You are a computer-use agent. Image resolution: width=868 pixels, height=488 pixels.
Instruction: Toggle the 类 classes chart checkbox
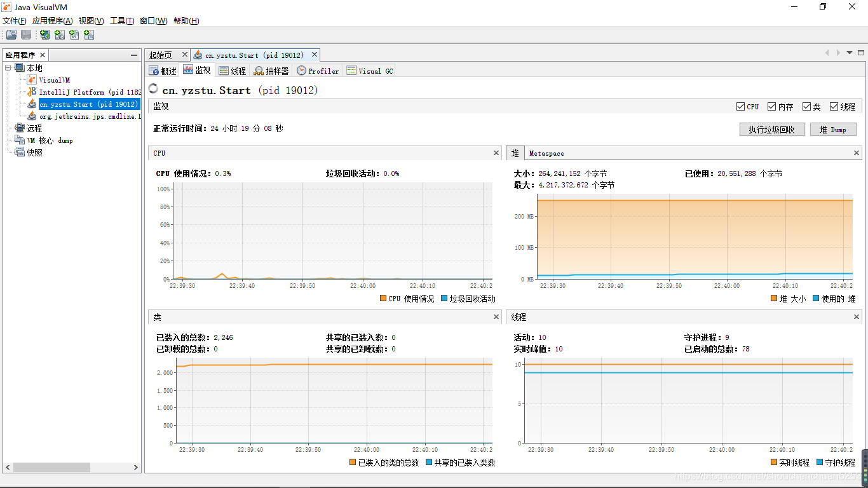(x=806, y=107)
